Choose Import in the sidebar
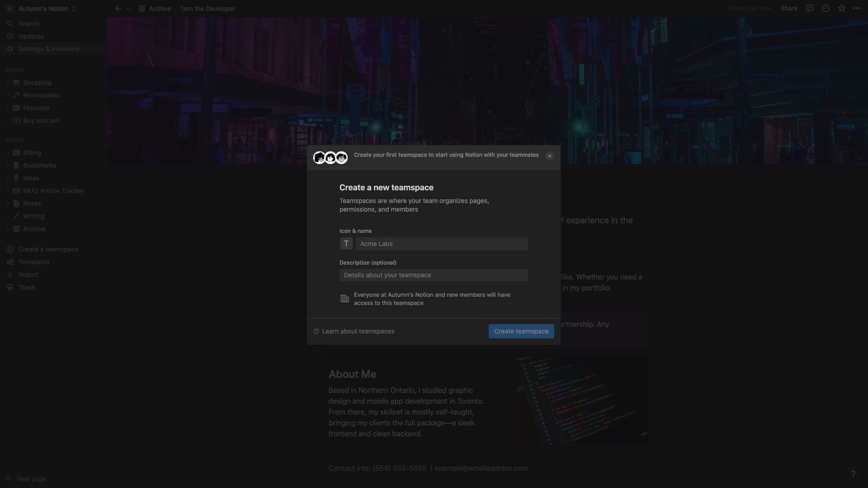 28,275
